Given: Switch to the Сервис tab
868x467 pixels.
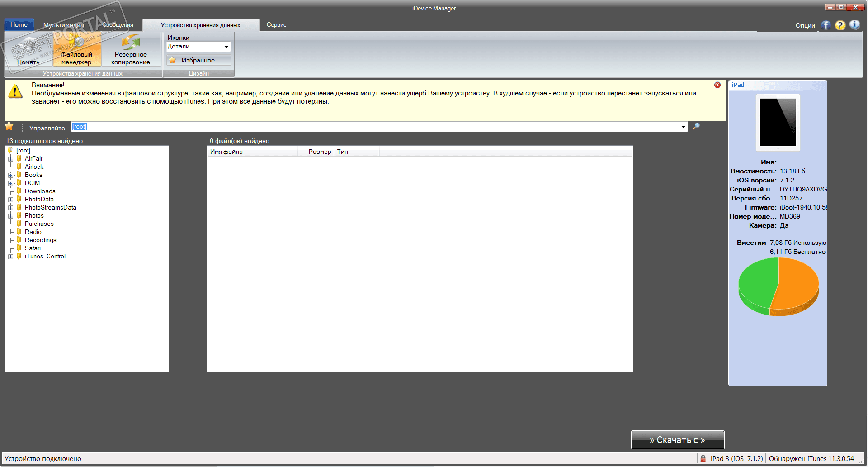Looking at the screenshot, I should [277, 25].
